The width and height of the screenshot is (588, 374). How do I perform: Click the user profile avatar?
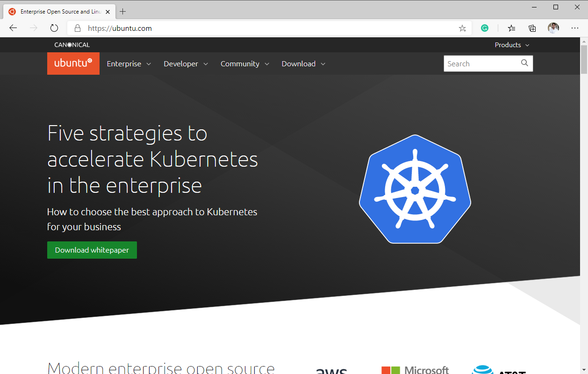[x=553, y=28]
